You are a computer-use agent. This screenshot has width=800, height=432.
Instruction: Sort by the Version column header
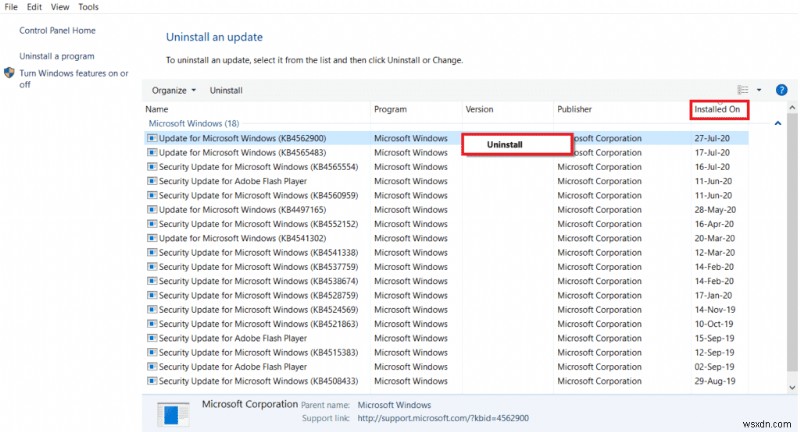click(479, 109)
